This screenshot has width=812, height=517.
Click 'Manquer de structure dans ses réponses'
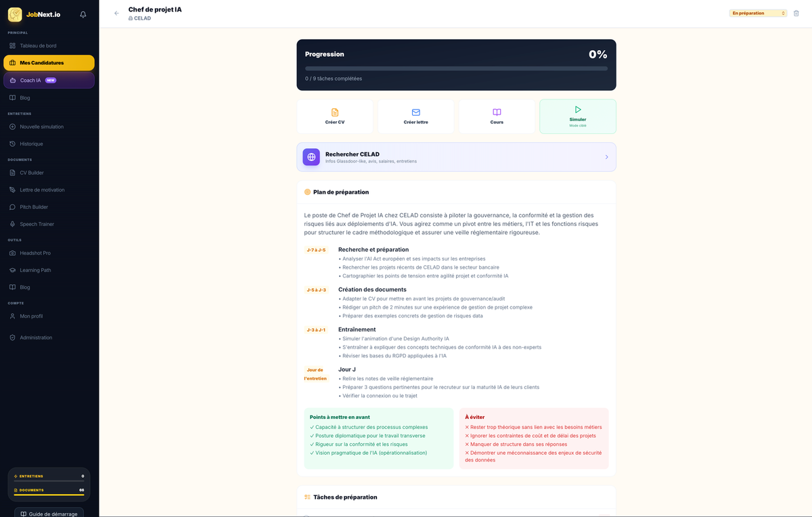[516, 445]
